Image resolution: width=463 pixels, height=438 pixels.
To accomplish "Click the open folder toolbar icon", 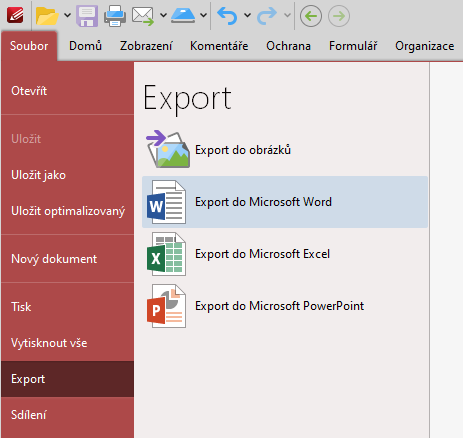I will [x=47, y=16].
